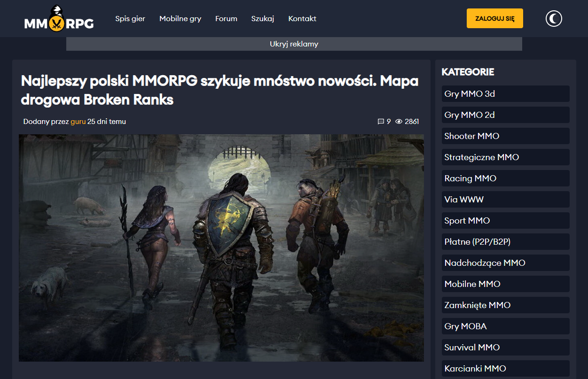Hide ads with Ukryj reklamy bar
588x379 pixels.
coord(294,44)
